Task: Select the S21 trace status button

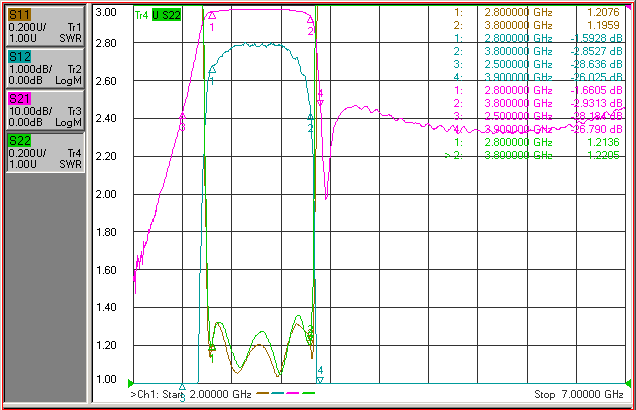Action: [45, 110]
